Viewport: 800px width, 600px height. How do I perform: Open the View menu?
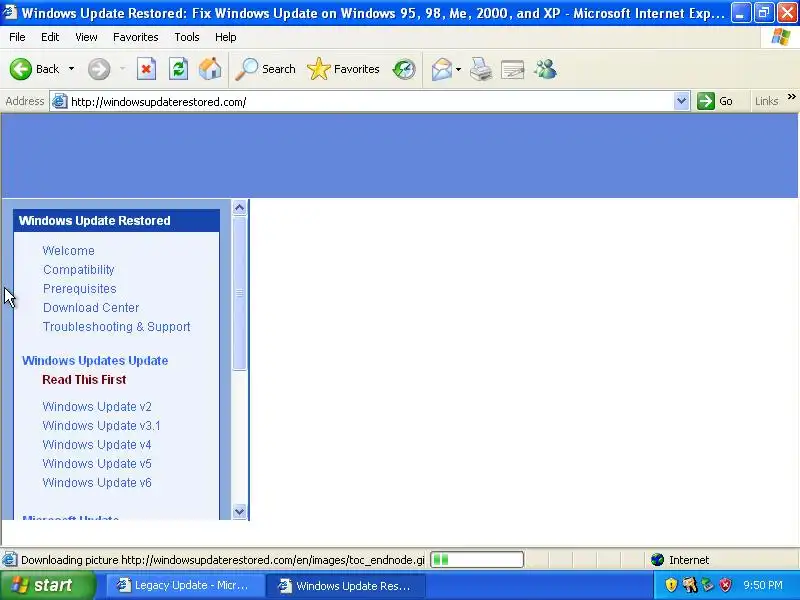coord(86,37)
